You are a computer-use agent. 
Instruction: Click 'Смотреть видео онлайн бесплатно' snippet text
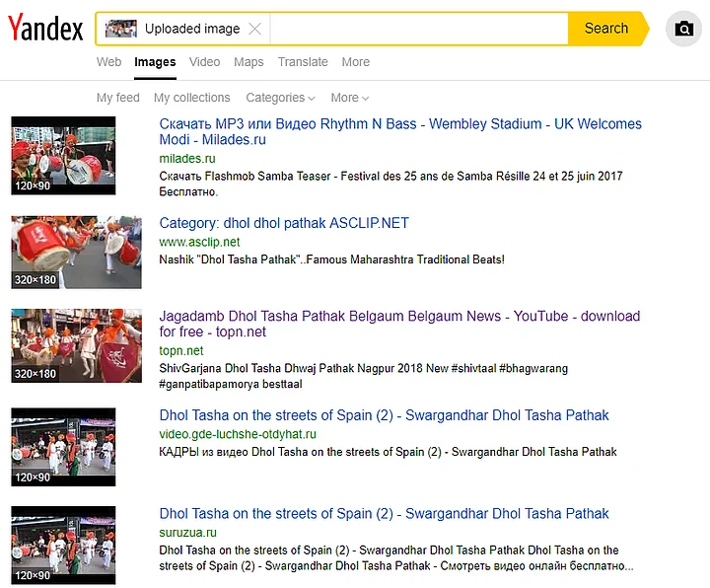537,566
